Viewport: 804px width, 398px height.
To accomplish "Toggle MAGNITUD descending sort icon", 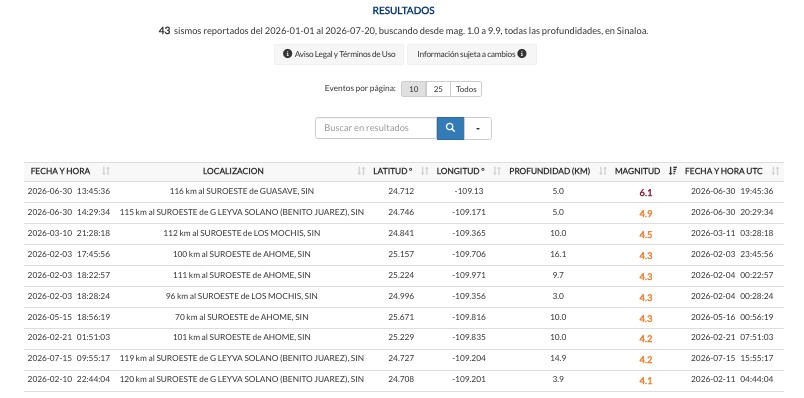I will pos(673,171).
